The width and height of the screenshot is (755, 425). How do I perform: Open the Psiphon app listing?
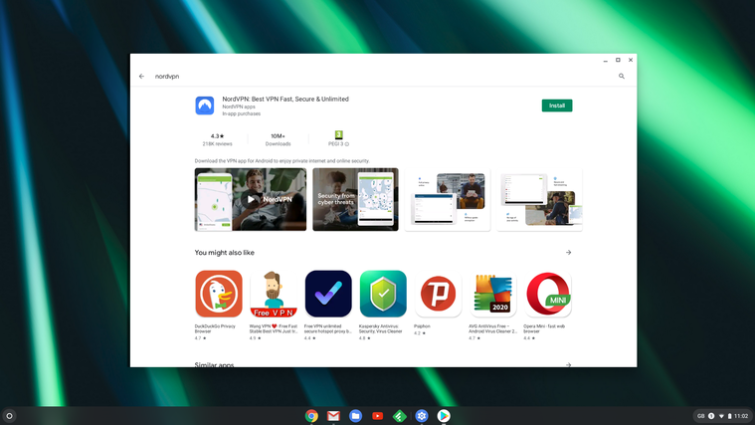(x=438, y=294)
